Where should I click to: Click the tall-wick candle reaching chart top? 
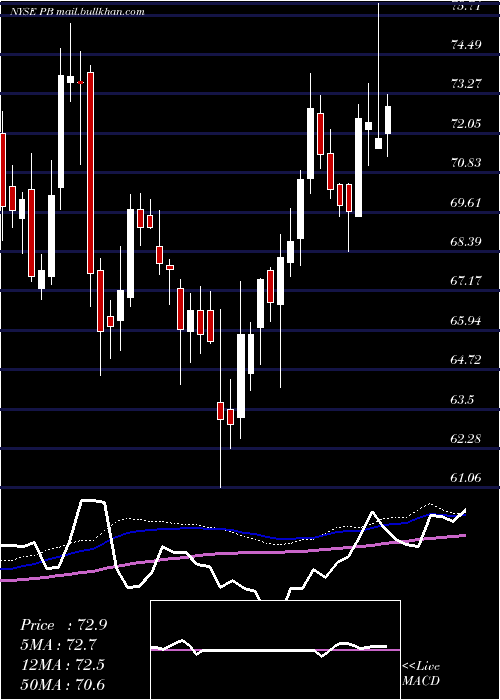pyautogui.click(x=379, y=143)
